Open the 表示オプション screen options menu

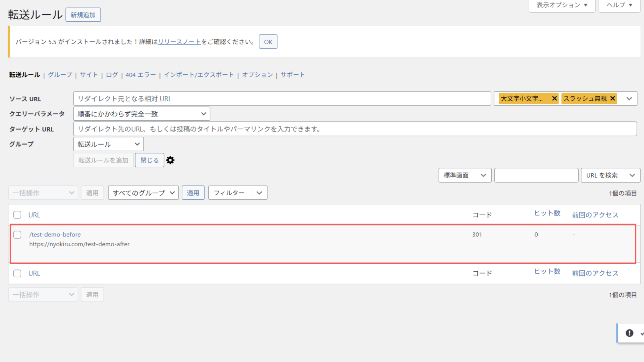[x=562, y=5]
